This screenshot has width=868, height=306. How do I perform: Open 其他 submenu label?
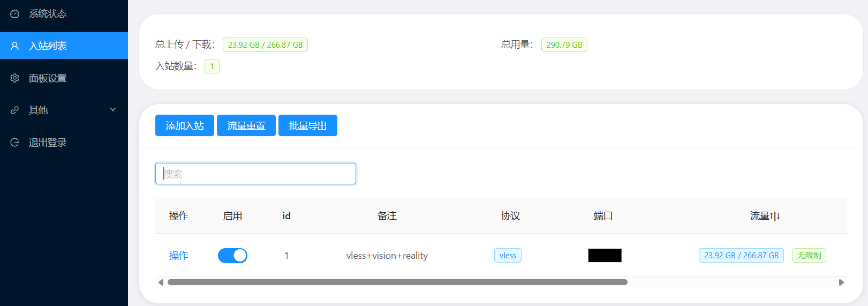tap(39, 110)
